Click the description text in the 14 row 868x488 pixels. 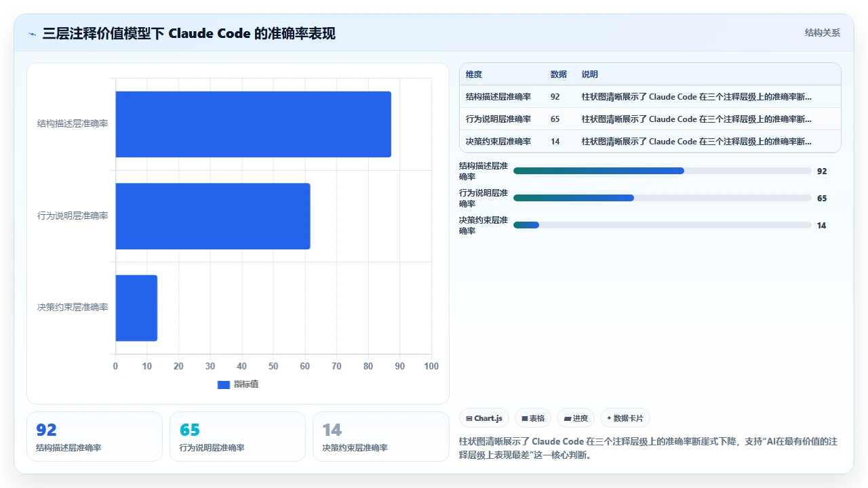[696, 141]
